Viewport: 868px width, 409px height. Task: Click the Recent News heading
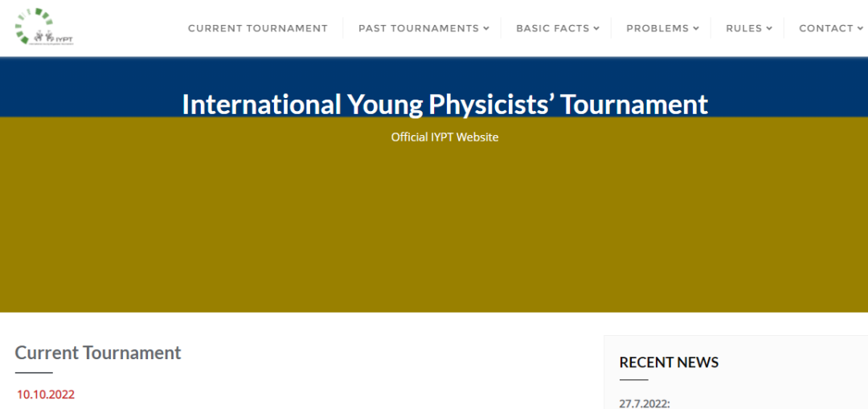tap(669, 362)
